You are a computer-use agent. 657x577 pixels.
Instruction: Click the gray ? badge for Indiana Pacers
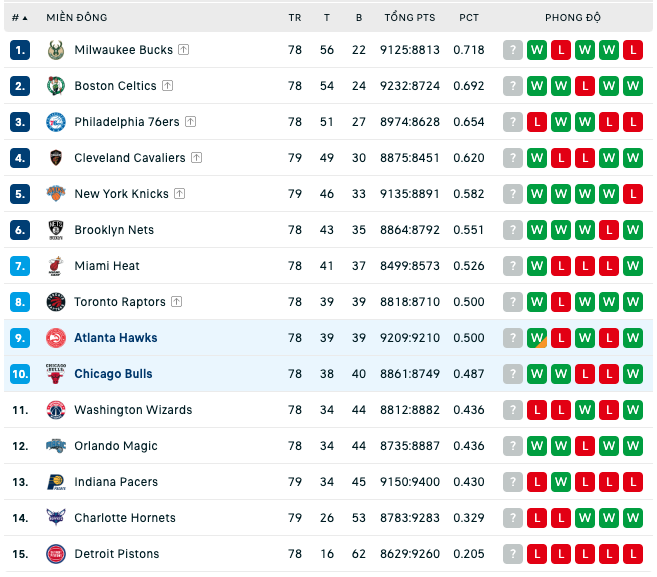[x=513, y=482]
